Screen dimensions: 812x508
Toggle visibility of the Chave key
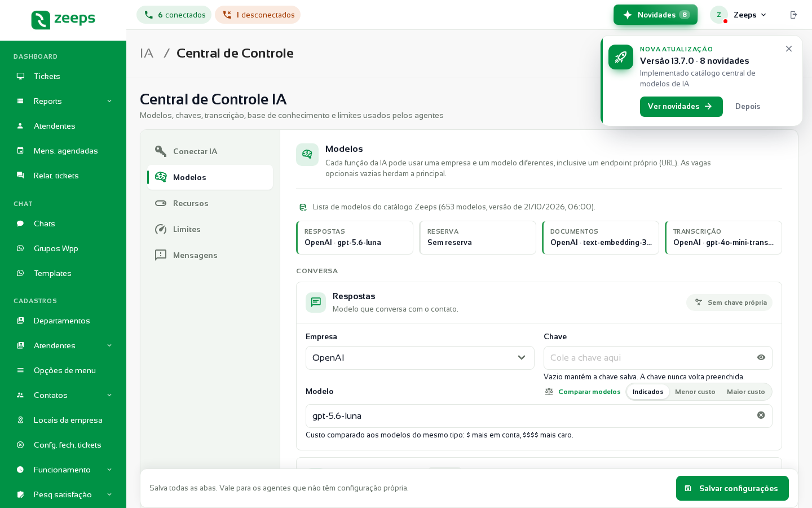coord(761,357)
